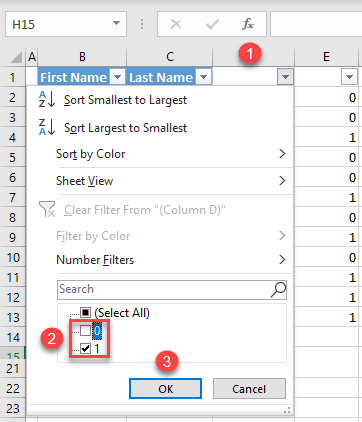The height and width of the screenshot is (422, 362).
Task: Click the Sort Smallest to Largest A-Z icon
Action: pyautogui.click(x=47, y=99)
